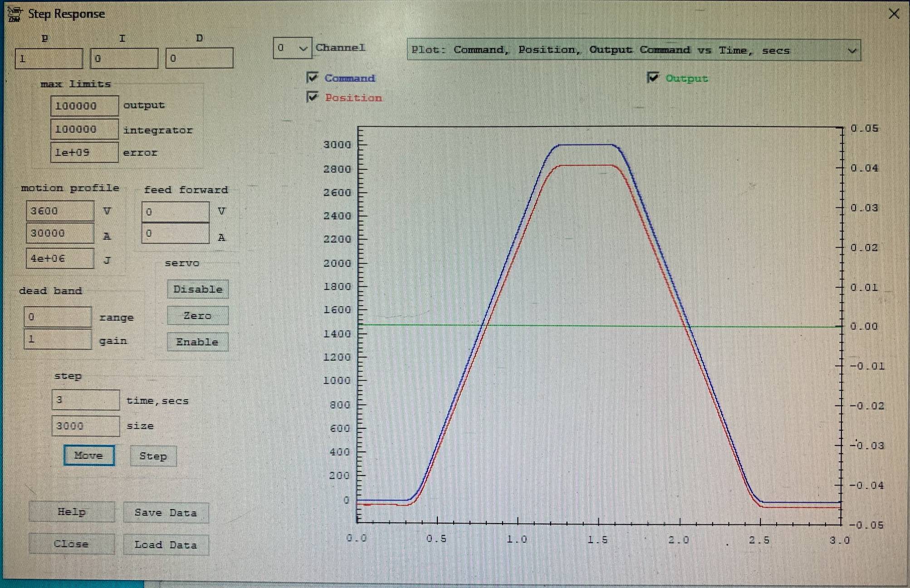This screenshot has width=910, height=588.
Task: Click the servo Disable button
Action: pyautogui.click(x=198, y=289)
